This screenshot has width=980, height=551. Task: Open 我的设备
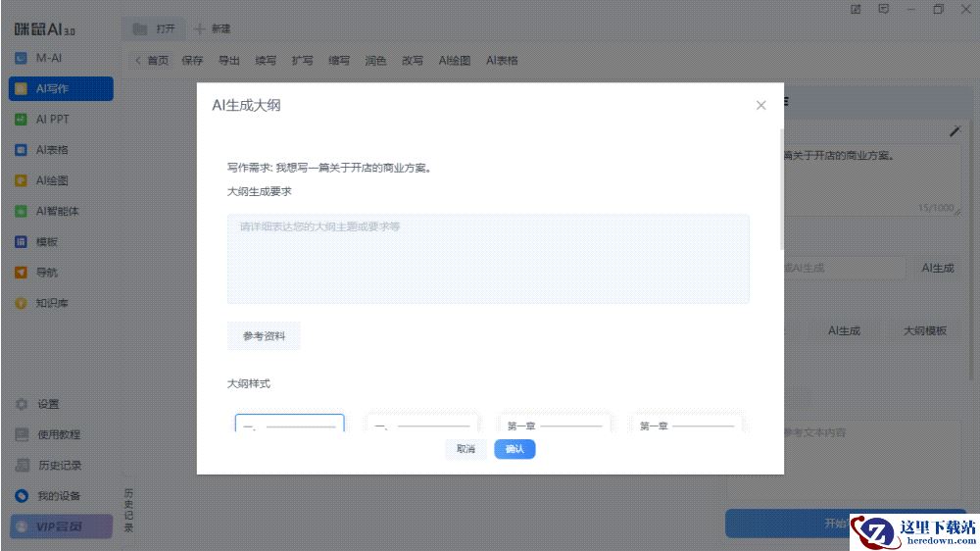point(48,496)
